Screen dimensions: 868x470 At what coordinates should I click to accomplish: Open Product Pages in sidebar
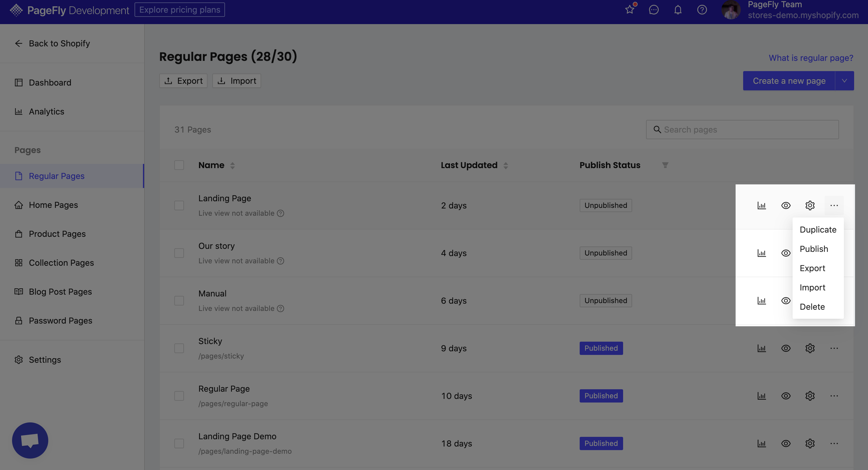[72, 234]
